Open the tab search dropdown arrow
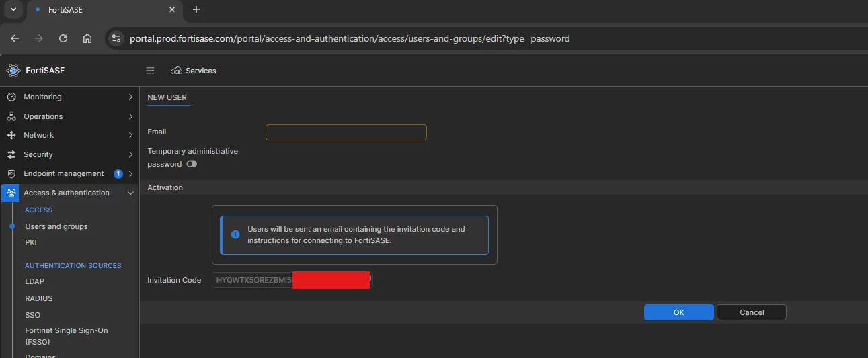 tap(13, 9)
